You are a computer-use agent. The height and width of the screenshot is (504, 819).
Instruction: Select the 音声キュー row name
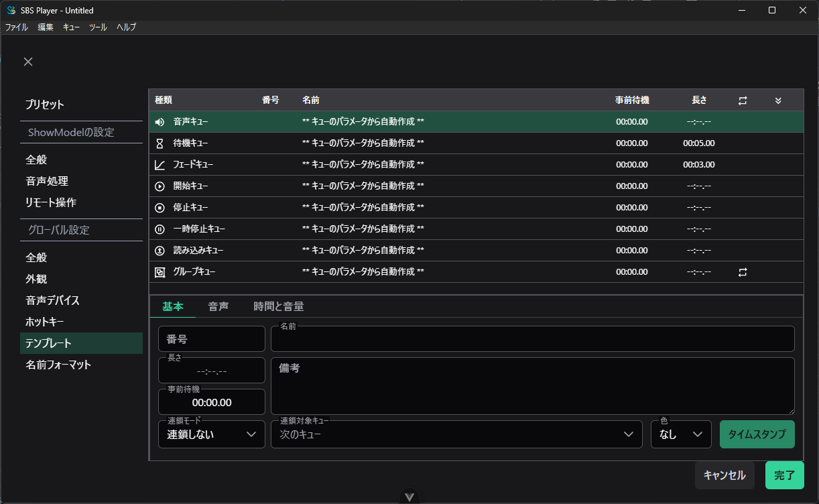(x=363, y=122)
